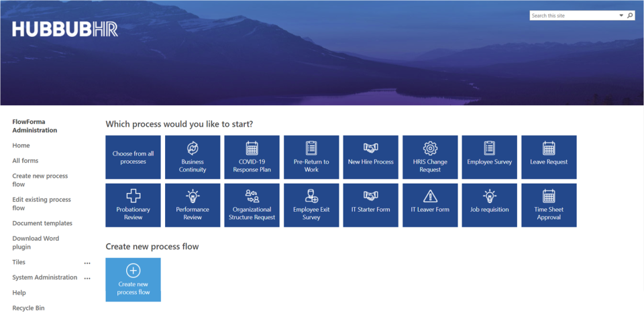Click the heading Which process would you like to start?
The image size is (644, 319).
pos(179,124)
